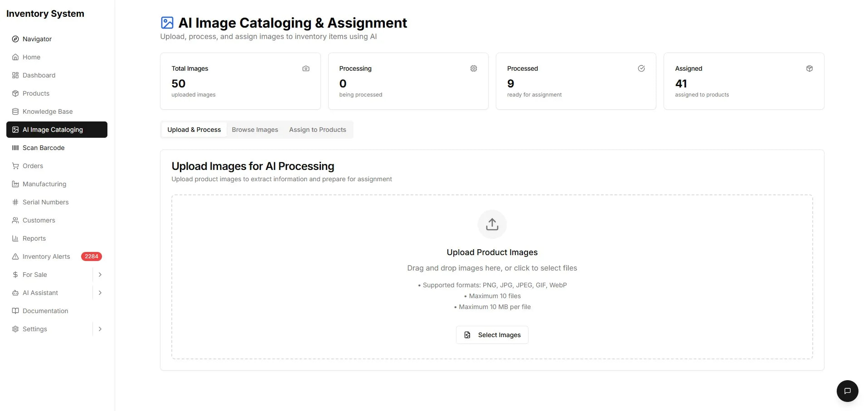
Task: Click the page subtitle about uploading images
Action: [268, 37]
